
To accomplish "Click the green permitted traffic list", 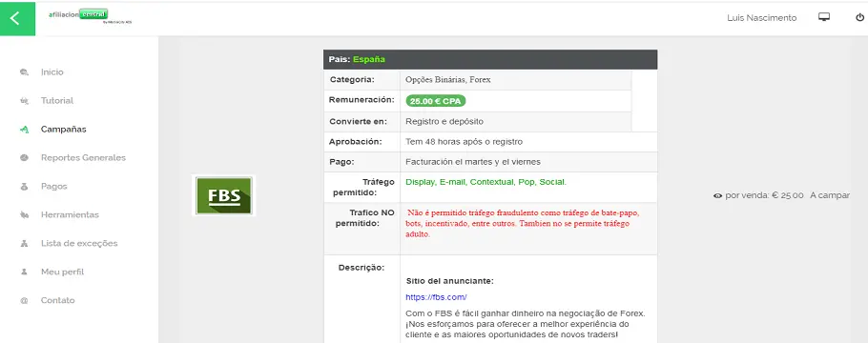I will 486,182.
